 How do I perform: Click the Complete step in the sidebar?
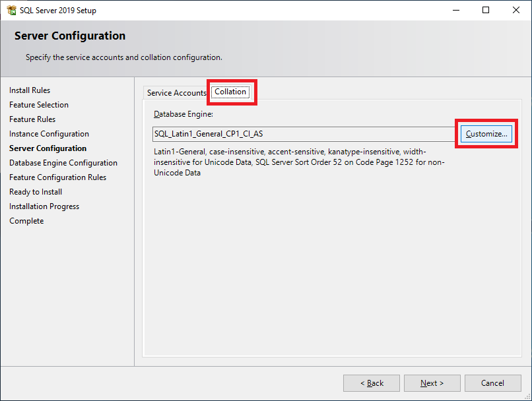pos(26,221)
